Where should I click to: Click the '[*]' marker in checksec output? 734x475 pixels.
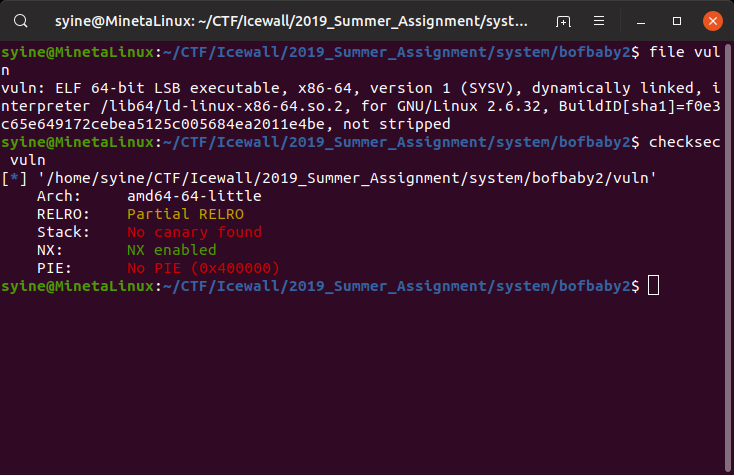click(x=14, y=178)
